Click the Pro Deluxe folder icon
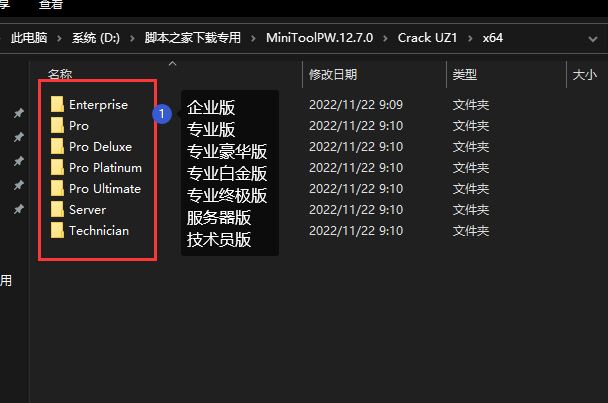The height and width of the screenshot is (403, 608). tap(57, 146)
